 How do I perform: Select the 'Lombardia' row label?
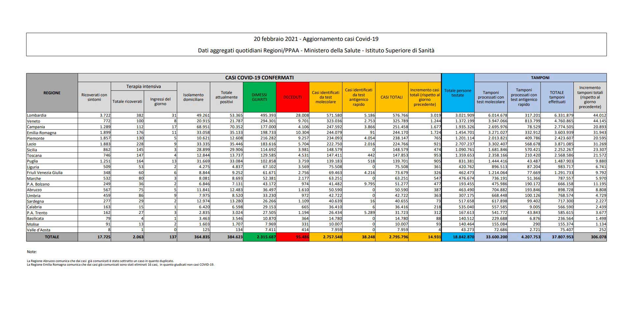[x=37, y=115]
